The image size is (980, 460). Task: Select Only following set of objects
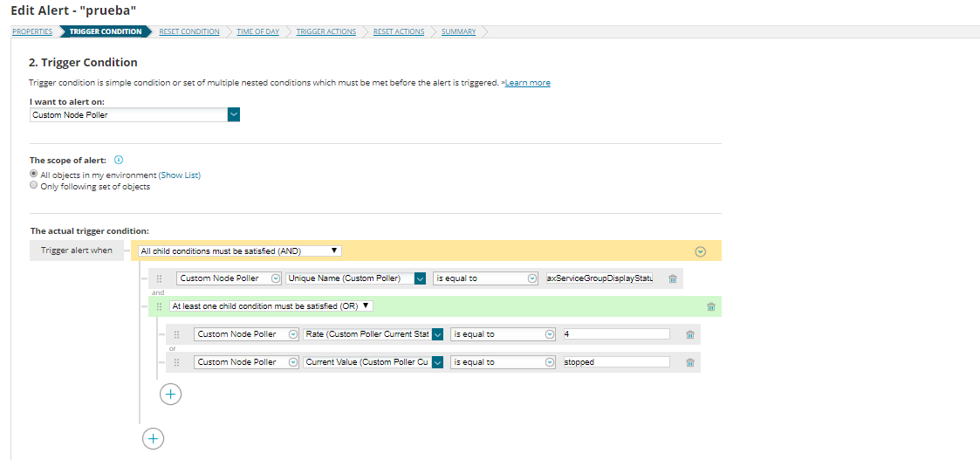coord(34,186)
